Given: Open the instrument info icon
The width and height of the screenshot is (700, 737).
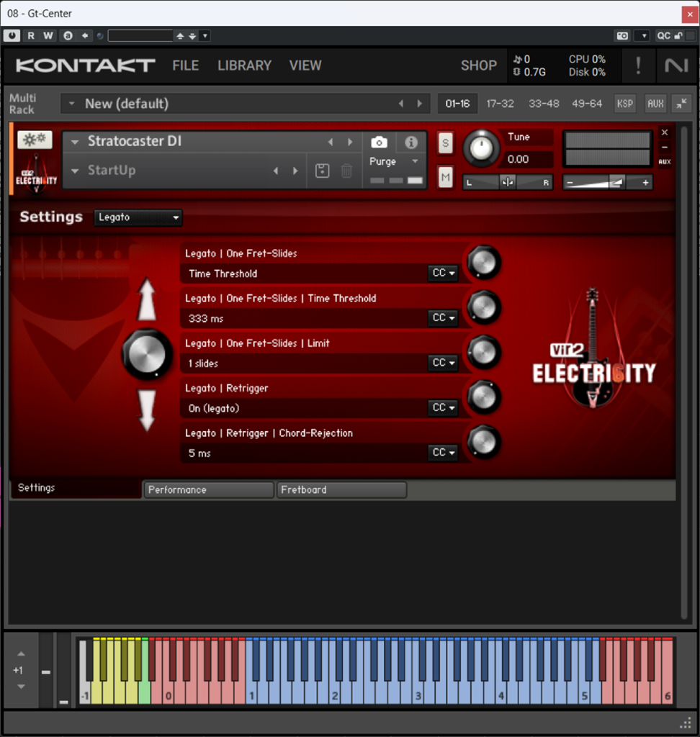Looking at the screenshot, I should [x=411, y=143].
